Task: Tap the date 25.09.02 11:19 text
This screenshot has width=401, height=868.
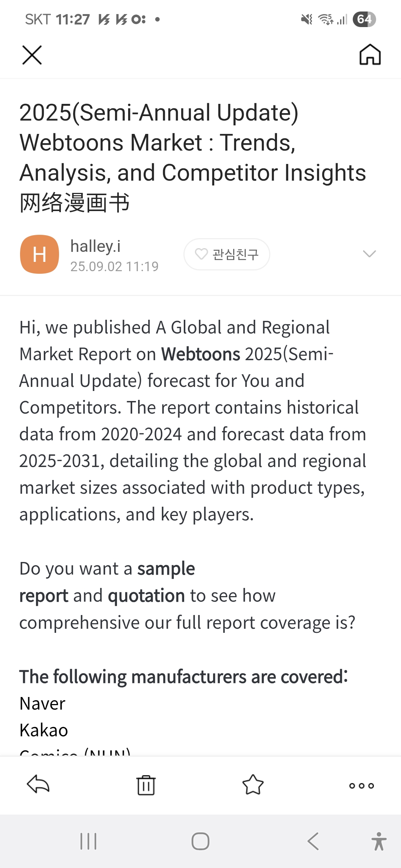Action: pos(114,266)
